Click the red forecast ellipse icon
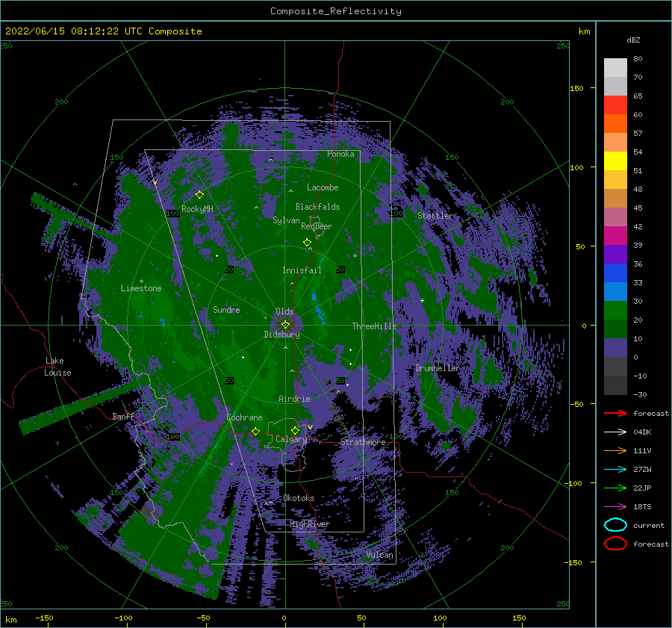Viewport: 672px width, 628px height. [x=615, y=544]
